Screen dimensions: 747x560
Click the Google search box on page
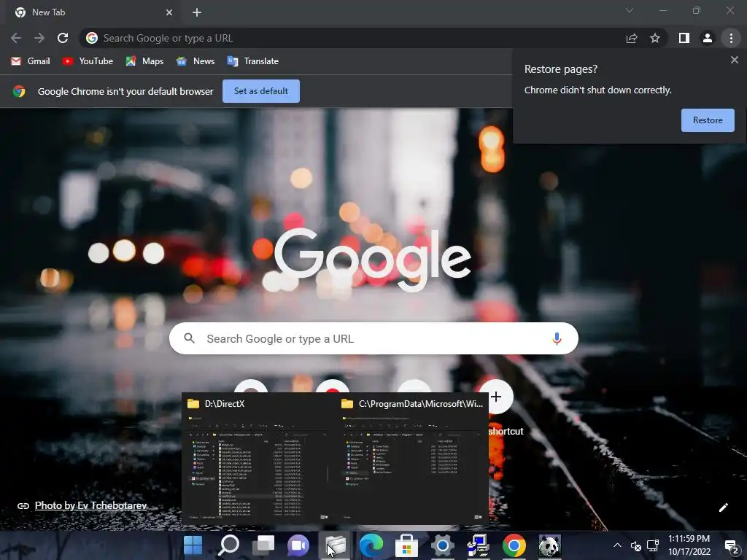pos(373,338)
